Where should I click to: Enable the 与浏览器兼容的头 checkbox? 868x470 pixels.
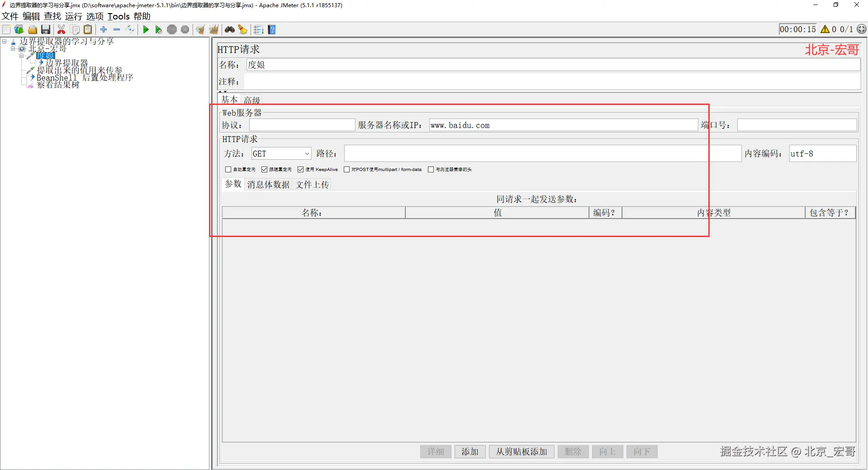coord(431,170)
